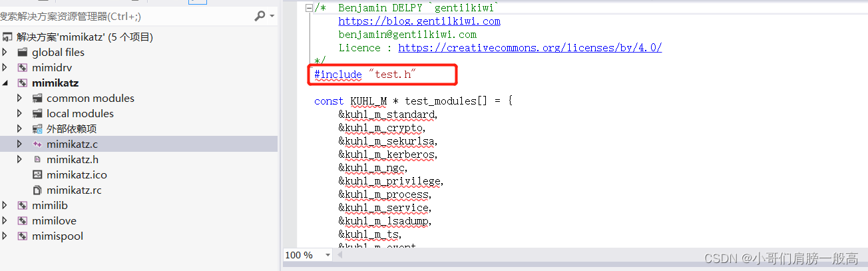Expand the local modules filter

(x=20, y=114)
